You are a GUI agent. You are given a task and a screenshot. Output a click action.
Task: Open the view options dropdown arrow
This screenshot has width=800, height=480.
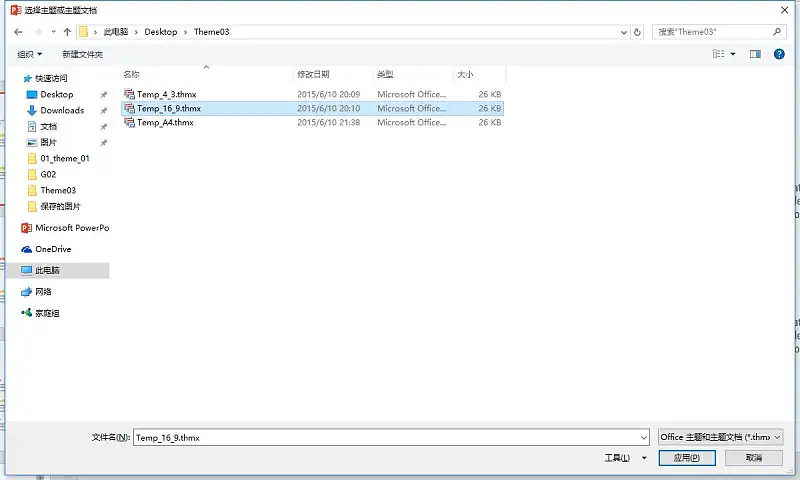point(733,54)
